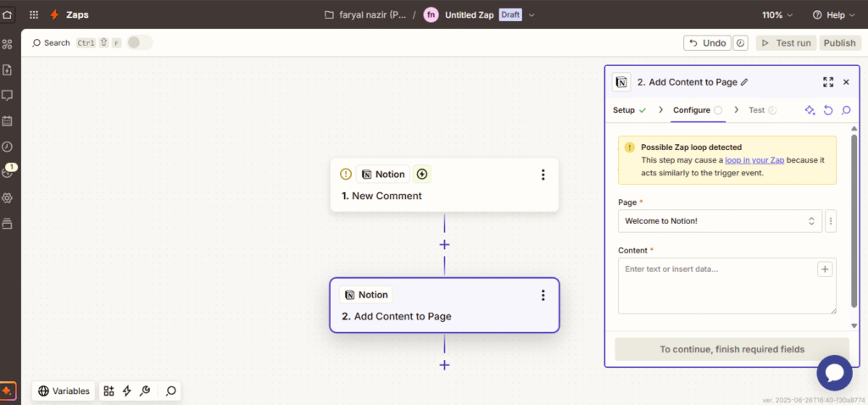Open version history icon beside Undo
868x405 pixels.
pyautogui.click(x=741, y=42)
